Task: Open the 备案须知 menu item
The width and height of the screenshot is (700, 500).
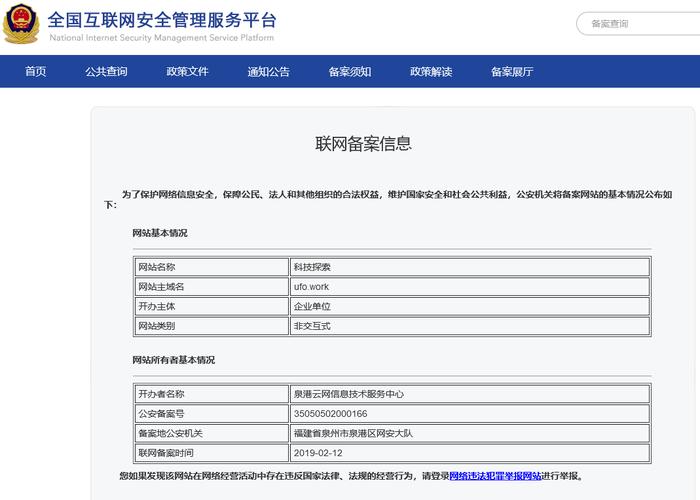Action: 350,71
